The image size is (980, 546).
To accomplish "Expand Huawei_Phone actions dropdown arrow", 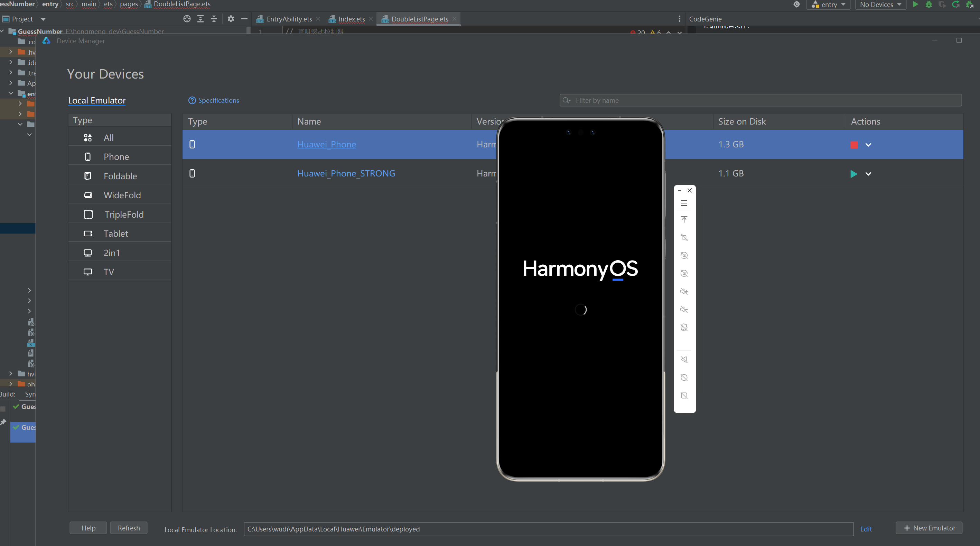I will click(x=868, y=145).
